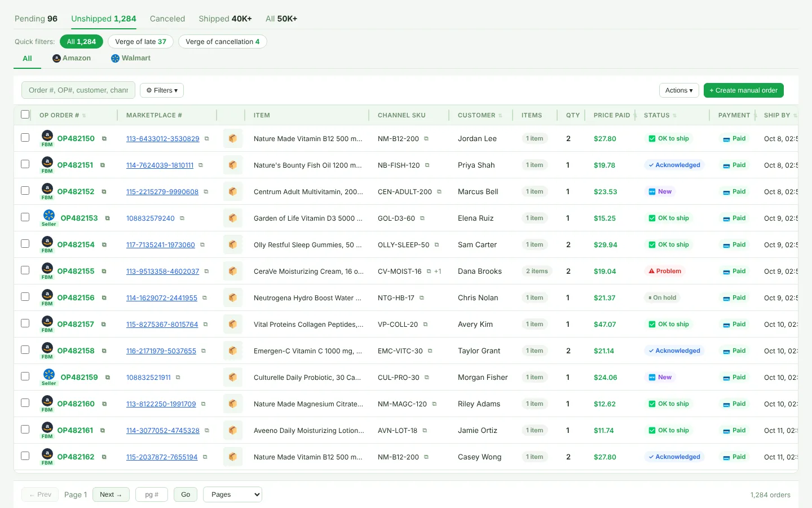The image size is (812, 508).
Task: Open the Filters dropdown
Action: pos(162,90)
